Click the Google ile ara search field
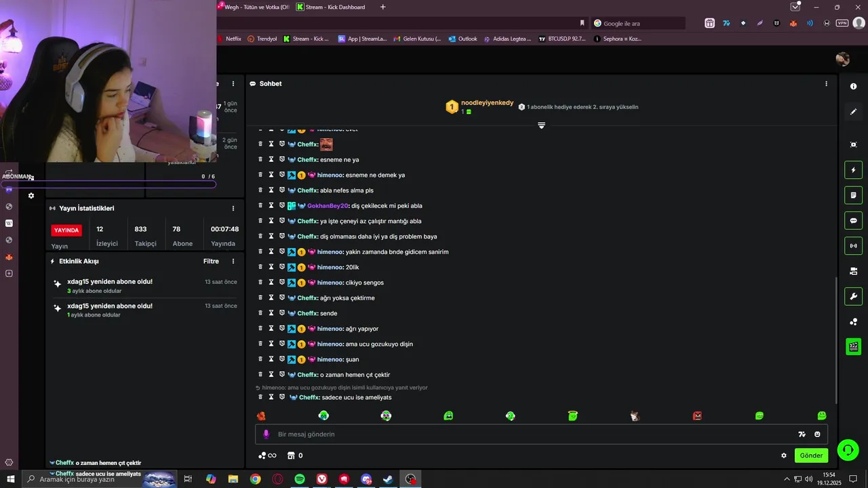 click(x=637, y=23)
